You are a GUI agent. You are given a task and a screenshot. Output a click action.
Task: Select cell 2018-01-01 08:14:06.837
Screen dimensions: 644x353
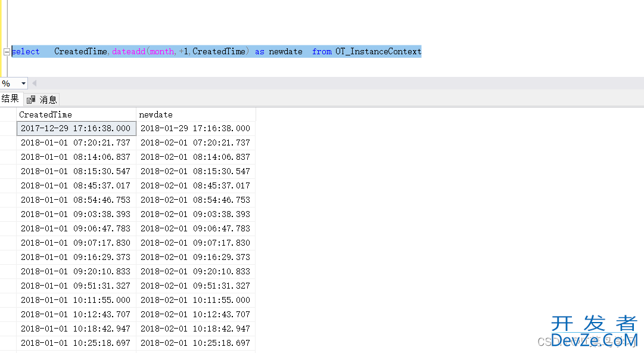(x=76, y=157)
